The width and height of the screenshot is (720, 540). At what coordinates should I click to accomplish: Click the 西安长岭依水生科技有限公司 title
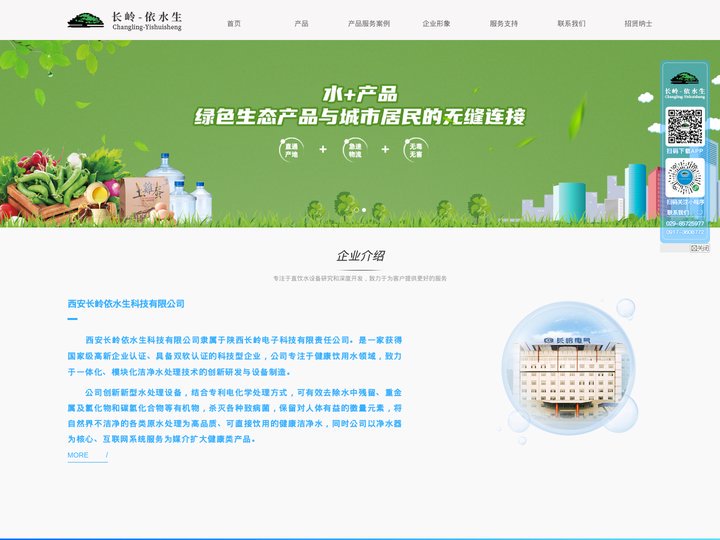(x=126, y=304)
